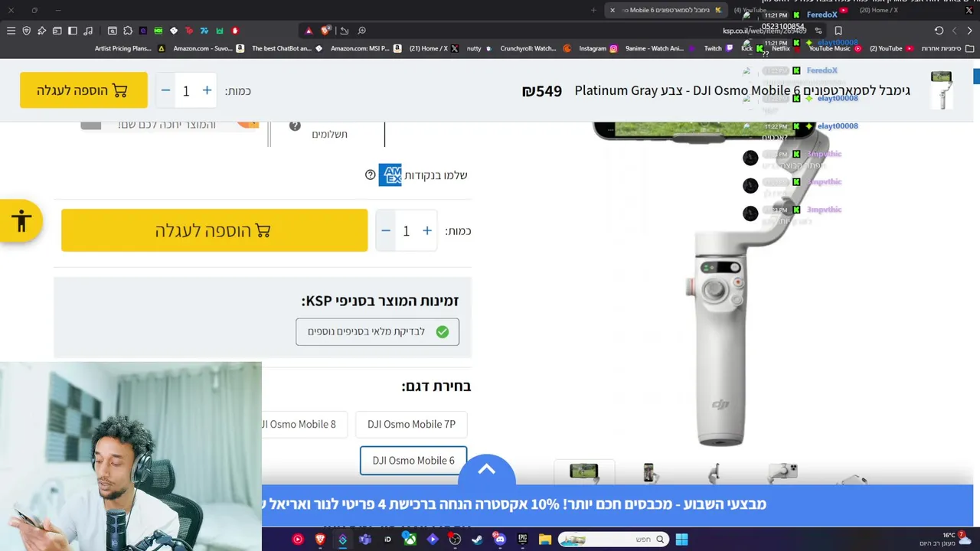
Task: Click the Brave Rewards triangle icon
Action: (x=309, y=31)
